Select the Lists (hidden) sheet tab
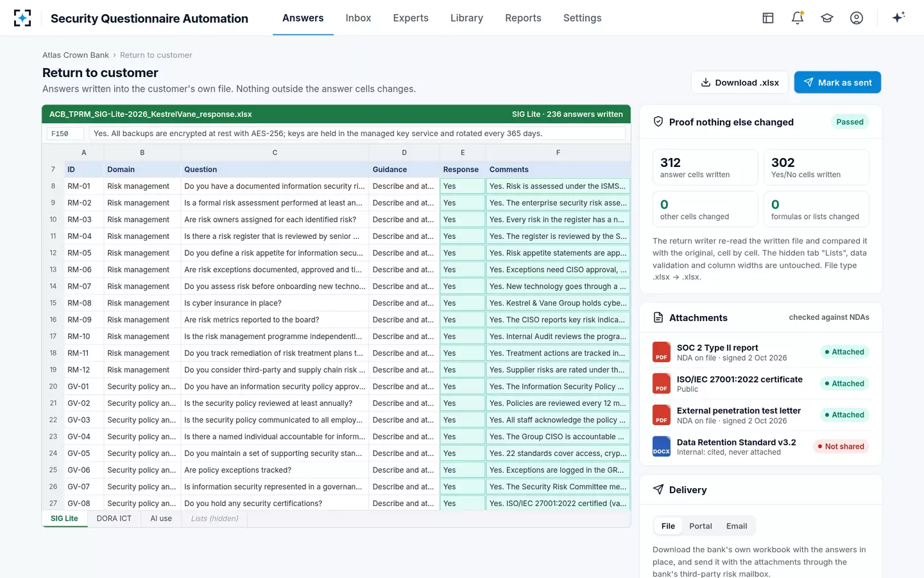The height and width of the screenshot is (578, 924). [x=214, y=519]
